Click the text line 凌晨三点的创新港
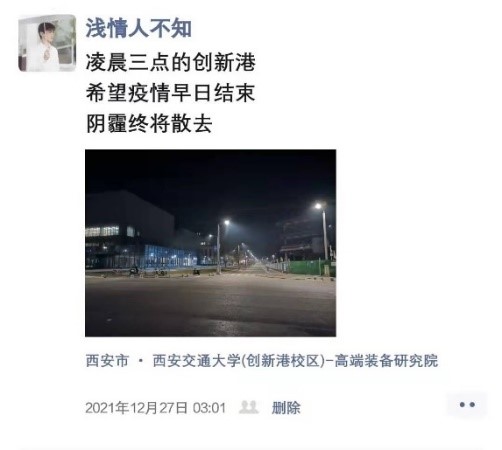This screenshot has height=450, width=502. (x=171, y=62)
